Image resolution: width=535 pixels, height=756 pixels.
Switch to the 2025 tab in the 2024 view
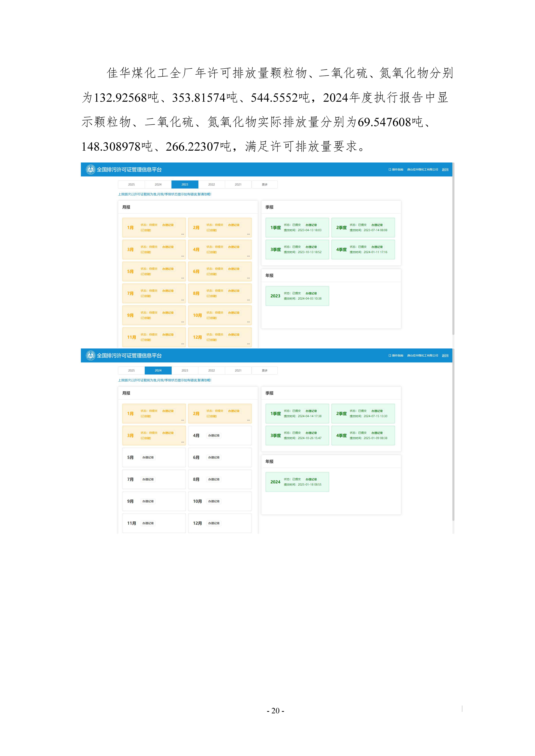[x=132, y=370]
